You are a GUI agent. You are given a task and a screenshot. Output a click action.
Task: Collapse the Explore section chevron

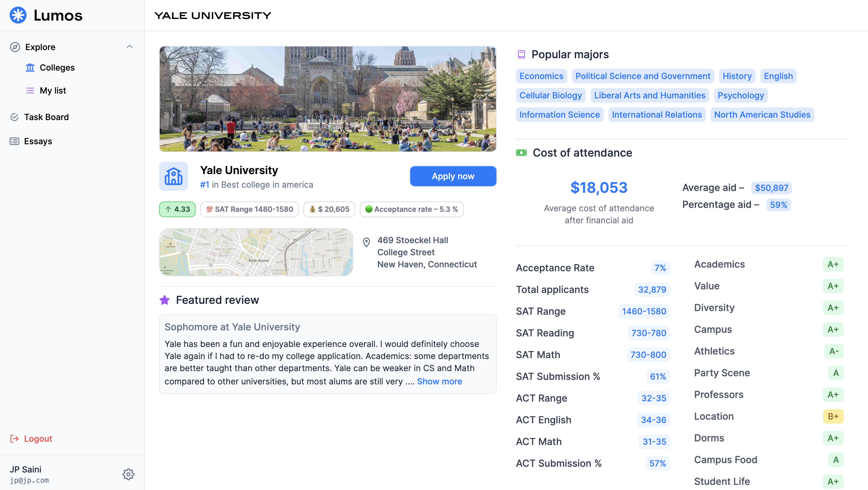[x=129, y=47]
